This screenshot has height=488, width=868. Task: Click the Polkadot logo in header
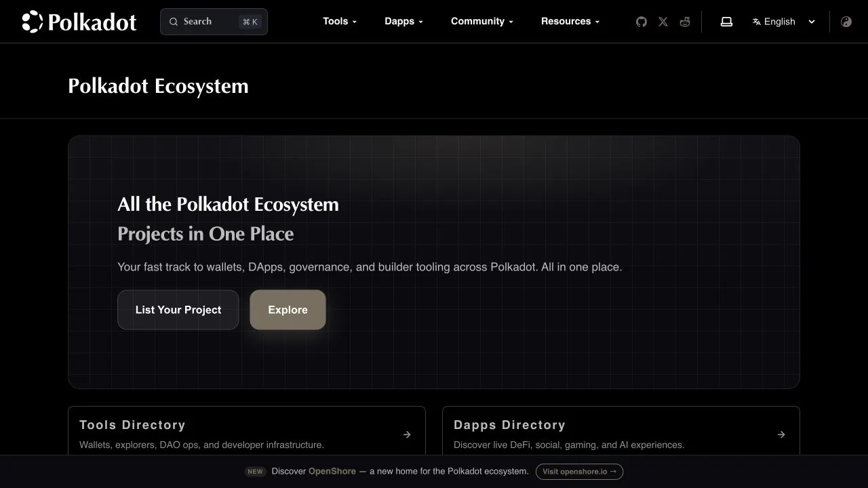[x=79, y=22]
